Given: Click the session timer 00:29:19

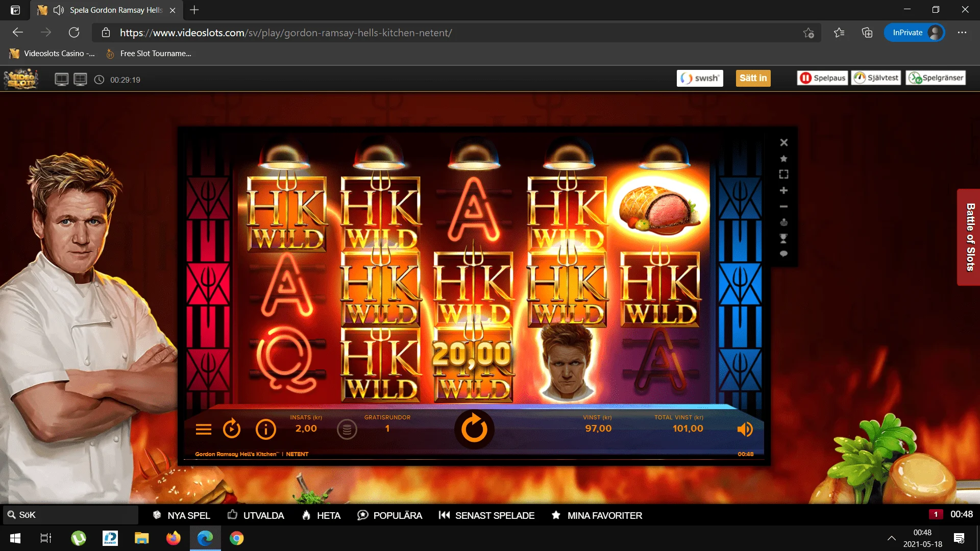Looking at the screenshot, I should point(125,80).
